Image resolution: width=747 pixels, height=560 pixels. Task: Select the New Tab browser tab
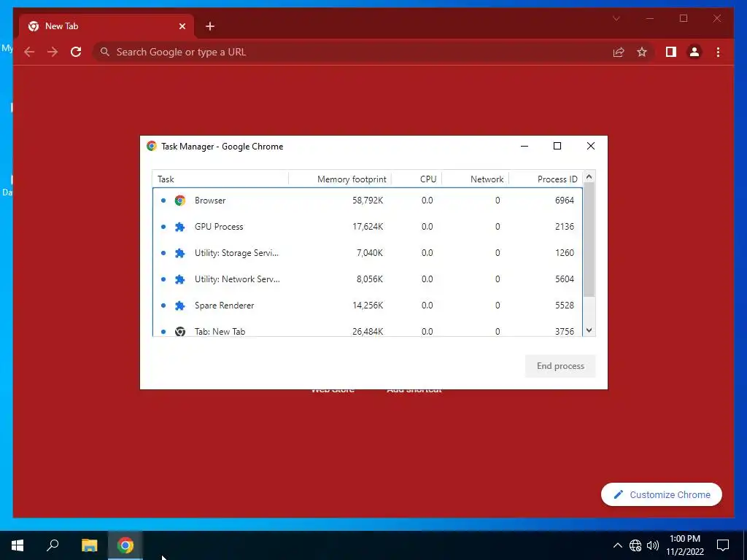107,26
